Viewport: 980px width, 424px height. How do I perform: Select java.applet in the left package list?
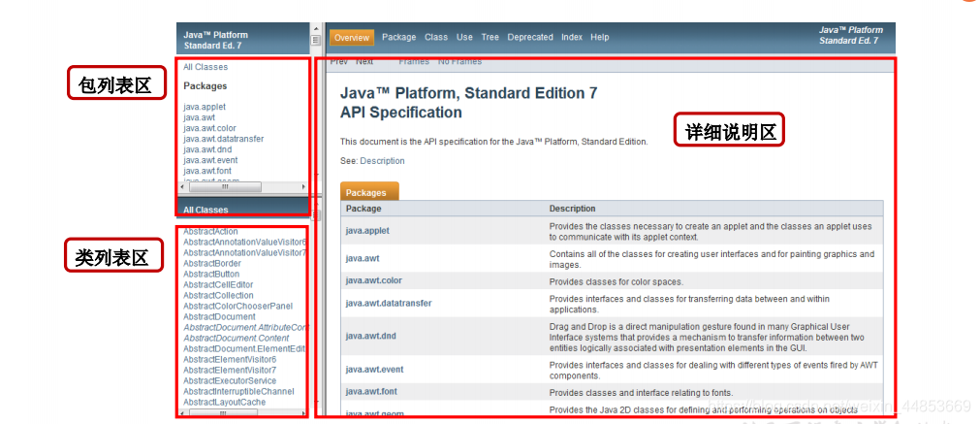(x=205, y=107)
